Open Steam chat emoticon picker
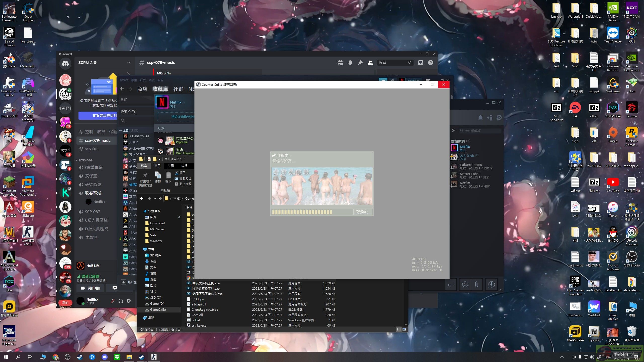 [465, 284]
